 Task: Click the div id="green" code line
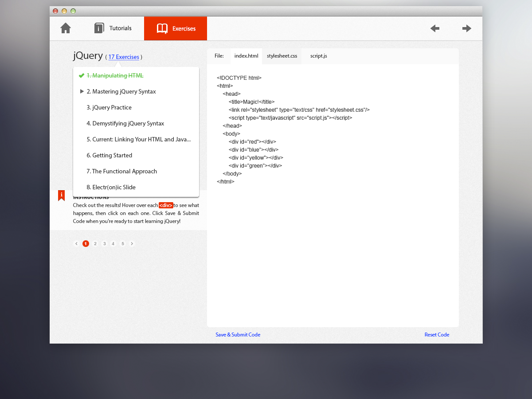(x=255, y=166)
